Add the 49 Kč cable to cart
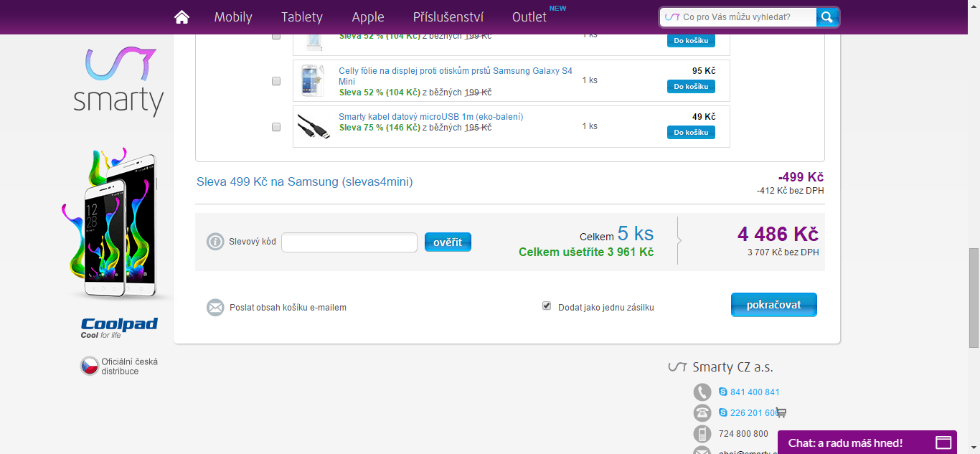Viewport: 980px width, 454px height. click(x=691, y=133)
